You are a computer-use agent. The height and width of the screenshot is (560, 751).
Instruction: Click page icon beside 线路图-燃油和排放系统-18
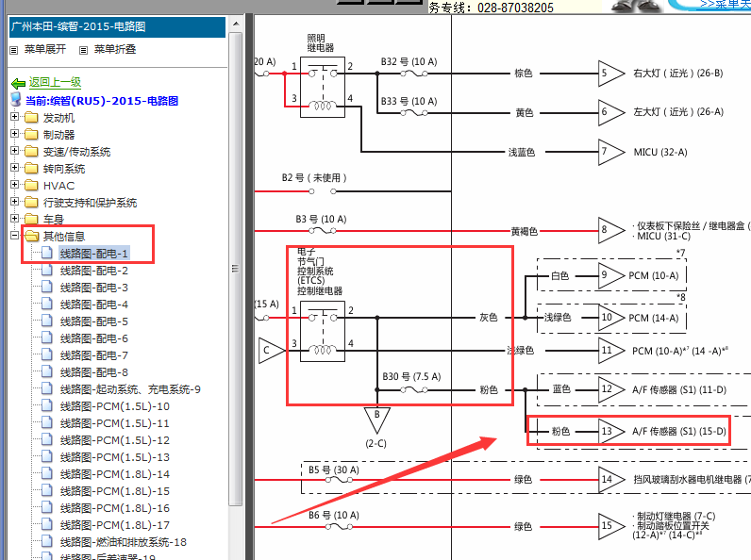pyautogui.click(x=47, y=542)
